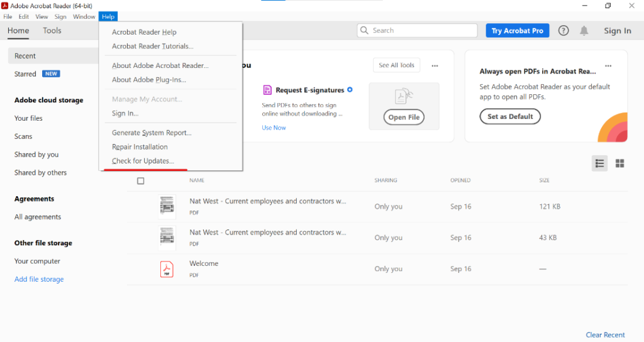Click the 121 KB size value
This screenshot has height=342, width=644.
pos(550,206)
